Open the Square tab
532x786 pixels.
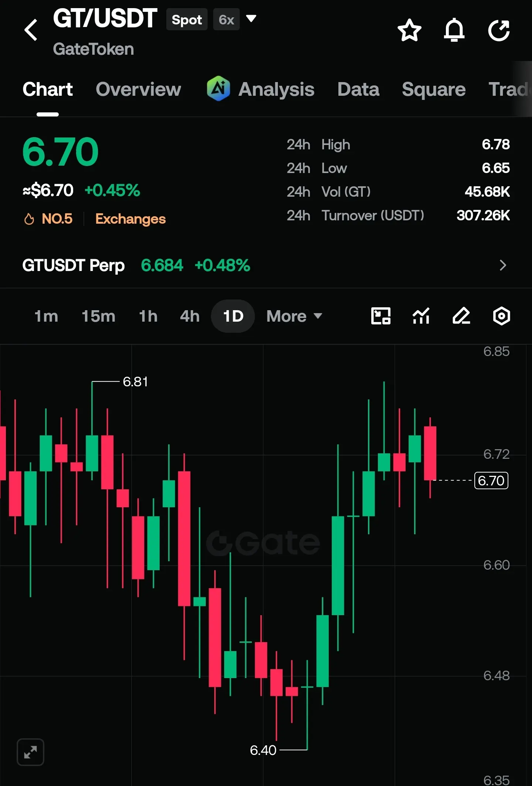[434, 89]
